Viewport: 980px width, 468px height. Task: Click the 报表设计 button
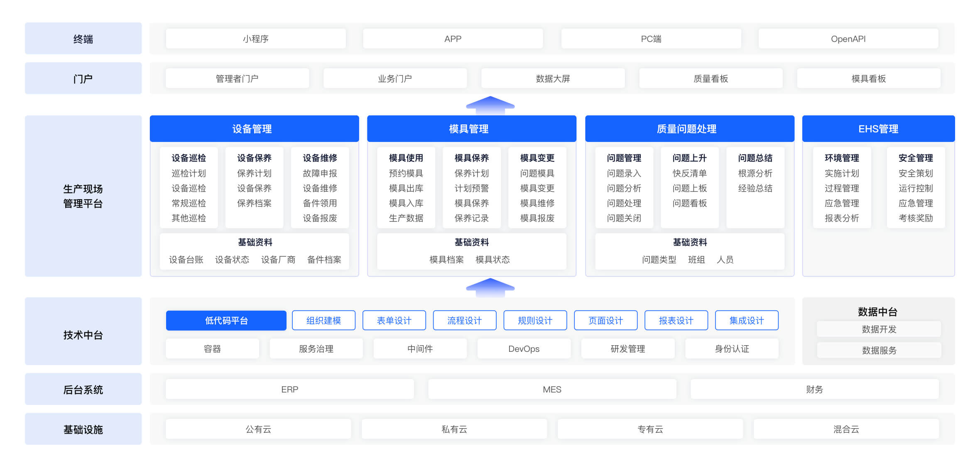(676, 320)
